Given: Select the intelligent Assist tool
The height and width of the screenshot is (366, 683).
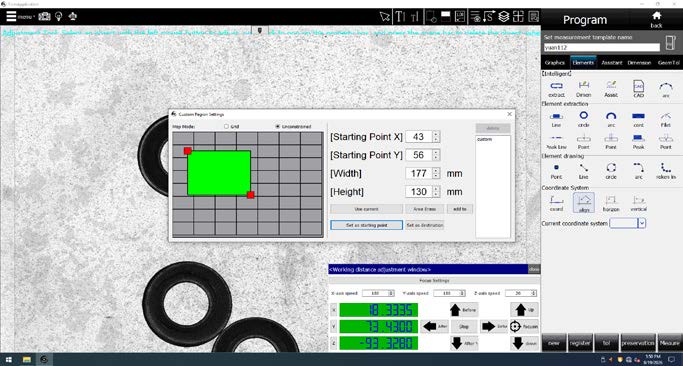Looking at the screenshot, I should [611, 89].
